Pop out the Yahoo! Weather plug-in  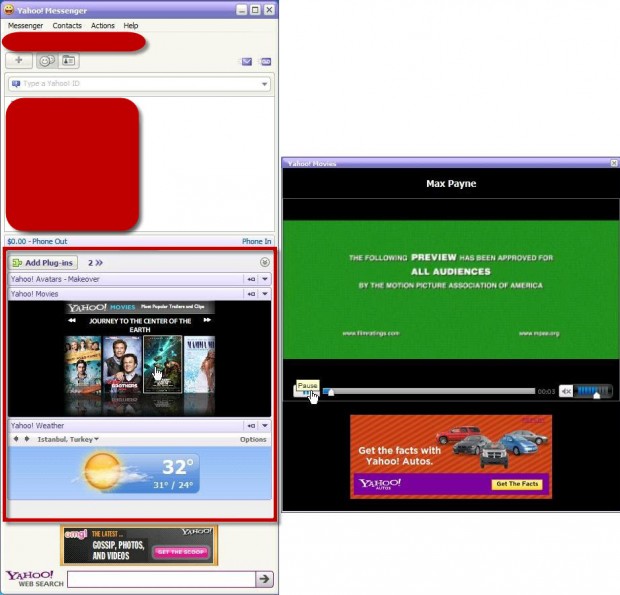[x=251, y=425]
